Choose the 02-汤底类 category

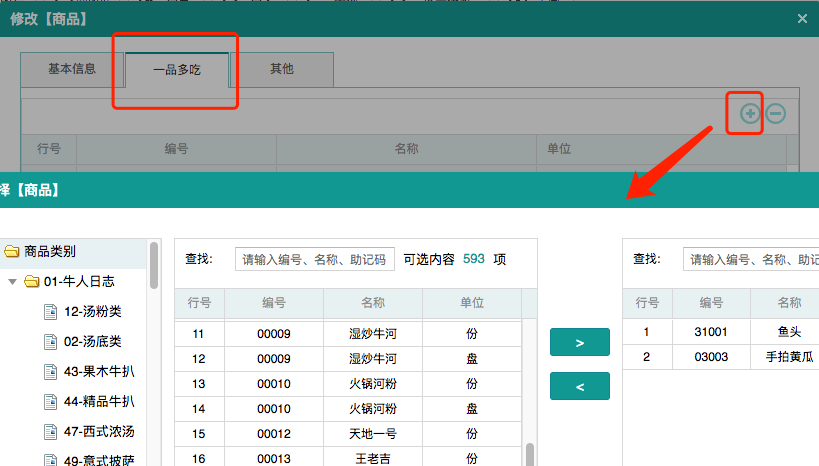(x=92, y=342)
